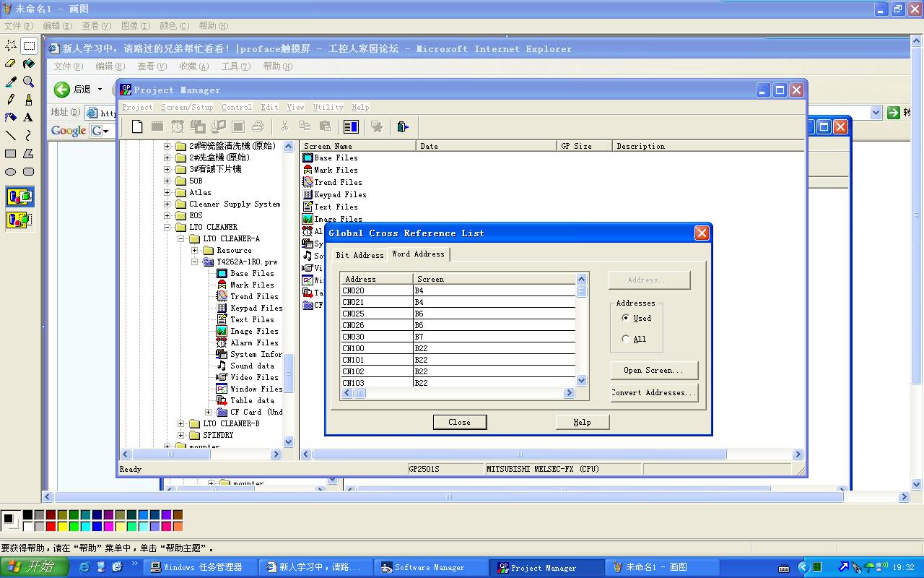Expand the Atlas folder in tree
The image size is (924, 578).
click(167, 193)
